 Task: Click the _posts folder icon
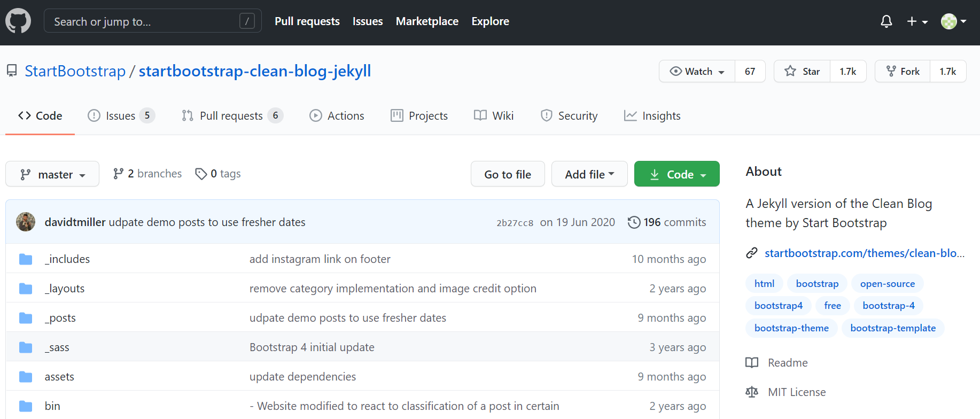click(x=26, y=318)
